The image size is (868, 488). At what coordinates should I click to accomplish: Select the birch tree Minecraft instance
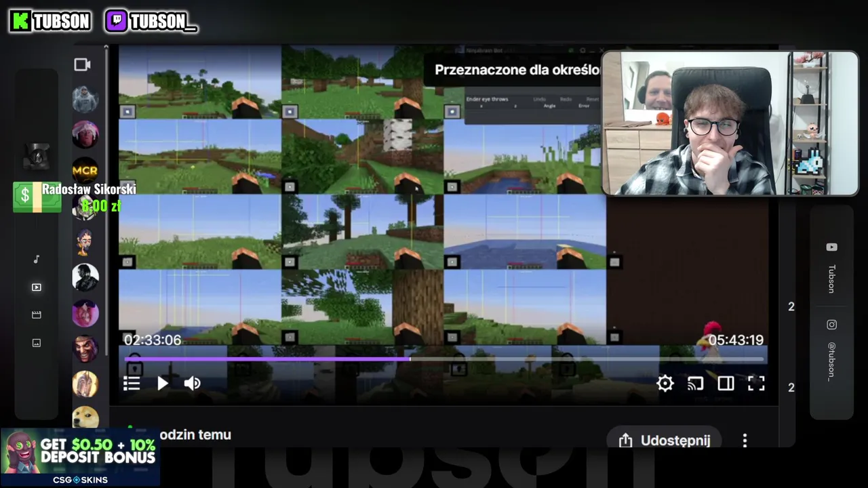pyautogui.click(x=363, y=157)
